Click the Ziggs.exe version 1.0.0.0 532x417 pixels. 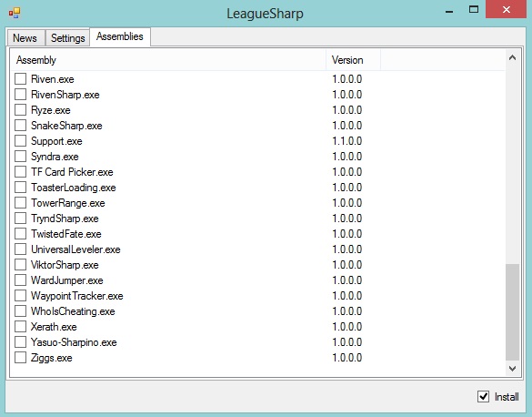[x=347, y=358]
